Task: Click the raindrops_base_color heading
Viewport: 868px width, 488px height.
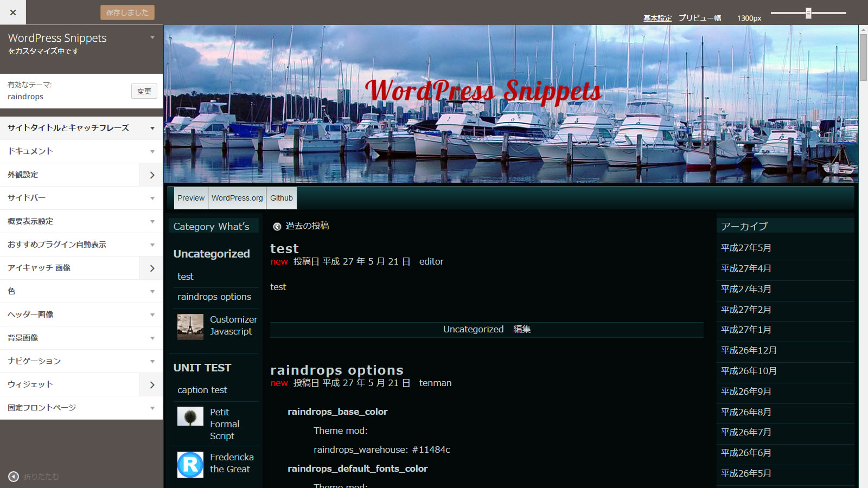Action: point(337,412)
